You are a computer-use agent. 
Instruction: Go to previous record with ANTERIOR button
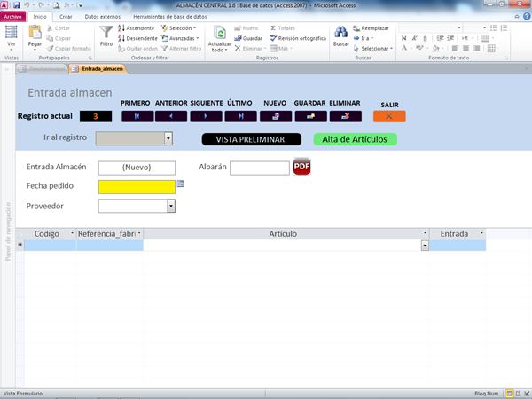171,116
